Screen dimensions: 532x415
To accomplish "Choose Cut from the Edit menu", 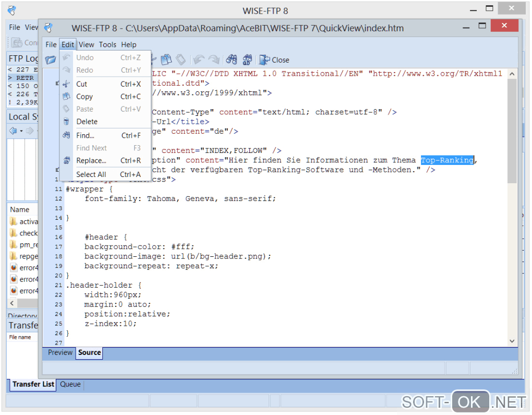I will coord(105,84).
